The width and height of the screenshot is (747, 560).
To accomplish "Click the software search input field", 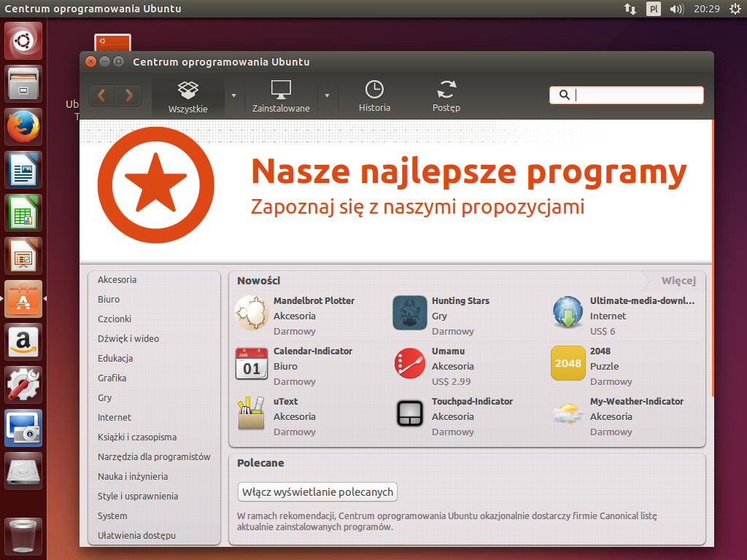I will pos(635,95).
